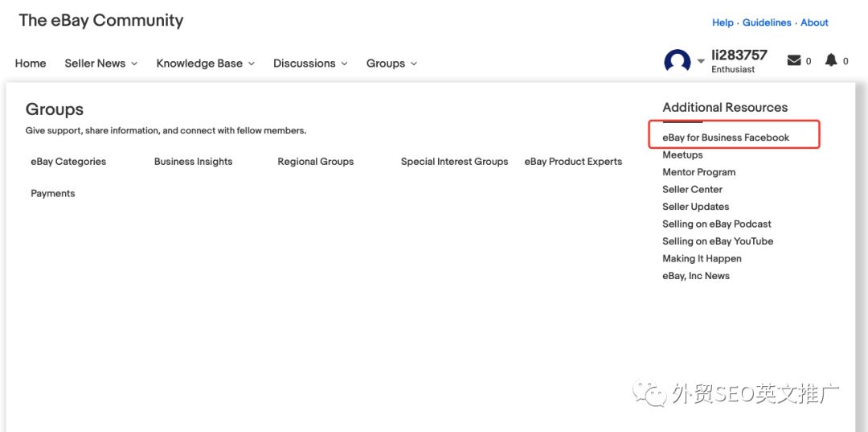Viewport: 868px width, 432px height.
Task: Open the Seller Updates link
Action: click(x=696, y=207)
